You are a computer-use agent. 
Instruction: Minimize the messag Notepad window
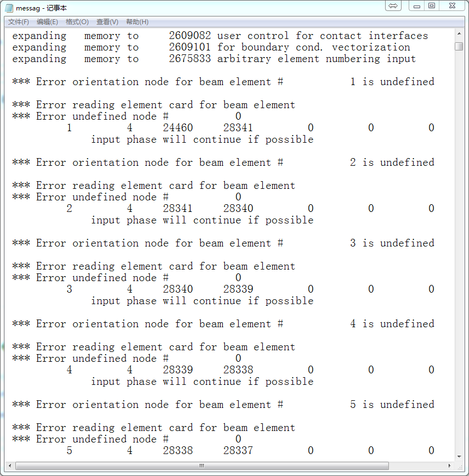416,5
